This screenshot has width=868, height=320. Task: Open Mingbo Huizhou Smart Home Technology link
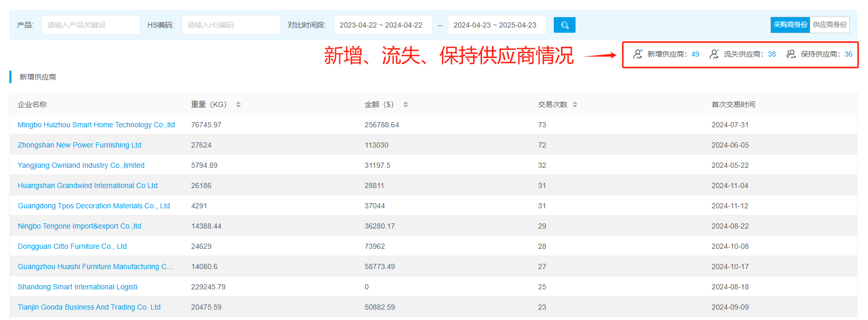(96, 125)
